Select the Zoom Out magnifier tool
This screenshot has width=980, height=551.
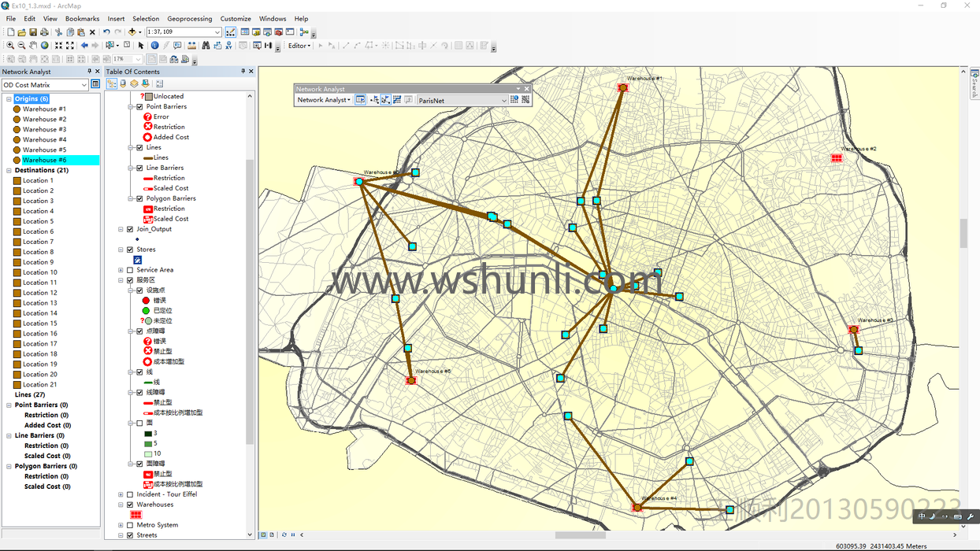[22, 46]
